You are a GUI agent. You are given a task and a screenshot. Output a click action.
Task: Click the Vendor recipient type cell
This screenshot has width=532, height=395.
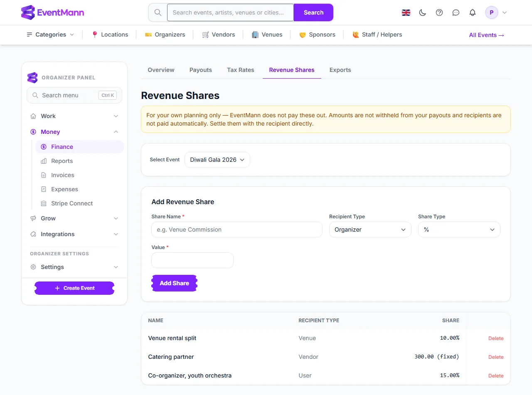tap(308, 357)
